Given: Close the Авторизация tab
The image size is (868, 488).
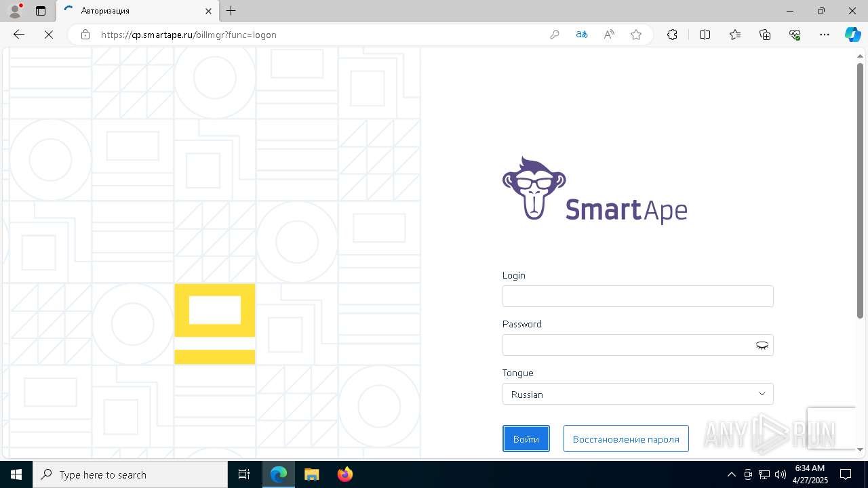Looking at the screenshot, I should pos(209,11).
